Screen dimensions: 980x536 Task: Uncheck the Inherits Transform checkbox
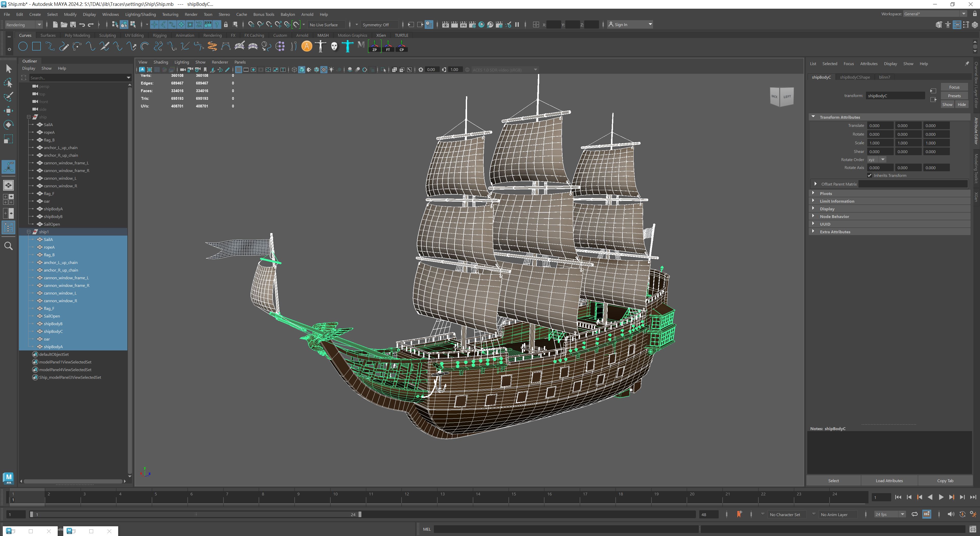pos(870,175)
